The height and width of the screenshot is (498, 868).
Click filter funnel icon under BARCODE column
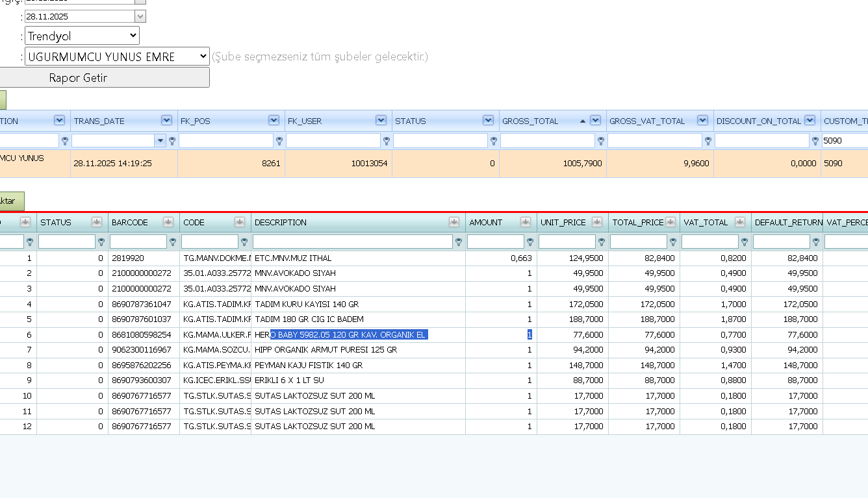coord(173,242)
